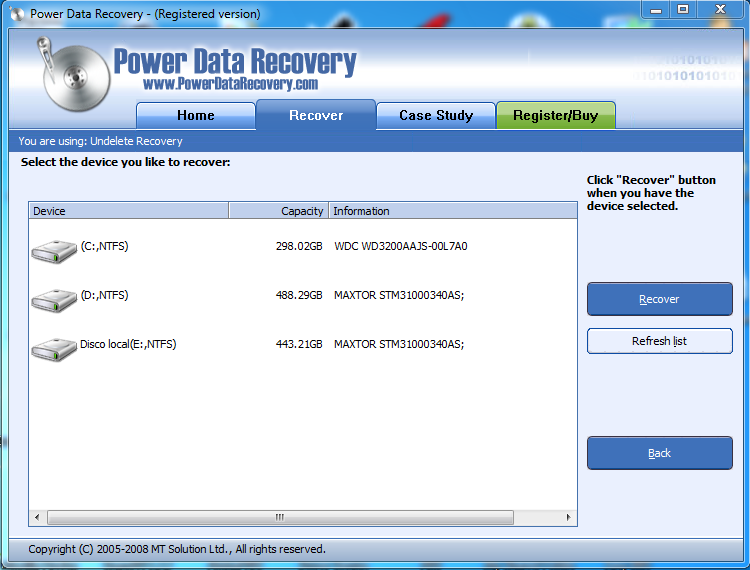
Task: Click the horizontal scrollbar thumb
Action: (x=280, y=517)
